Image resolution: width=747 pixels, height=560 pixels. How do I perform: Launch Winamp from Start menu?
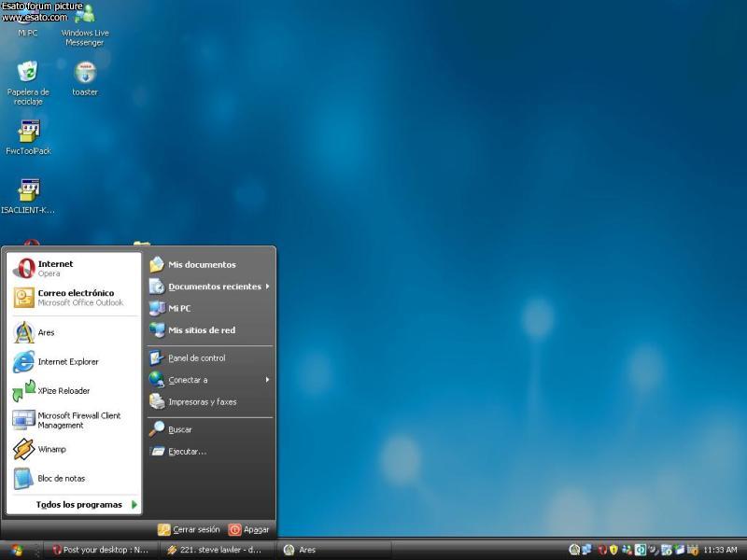(74, 449)
